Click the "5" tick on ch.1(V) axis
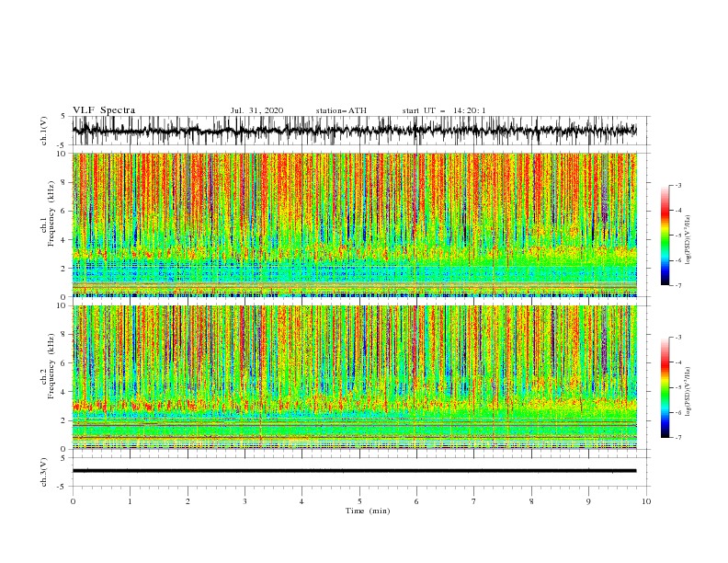Viewport: 728px width, 563px height. click(x=63, y=117)
